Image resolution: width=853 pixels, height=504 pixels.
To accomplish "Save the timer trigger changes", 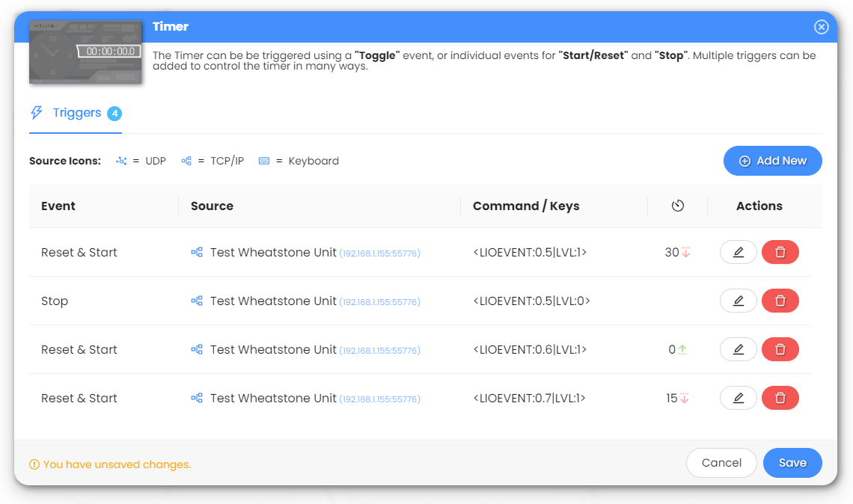I will pyautogui.click(x=792, y=463).
